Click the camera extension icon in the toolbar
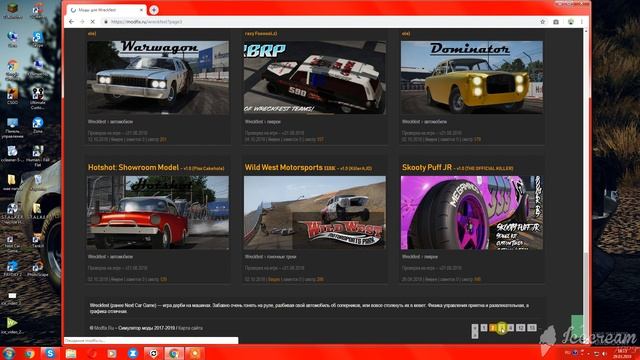The image size is (640, 360). (x=556, y=22)
